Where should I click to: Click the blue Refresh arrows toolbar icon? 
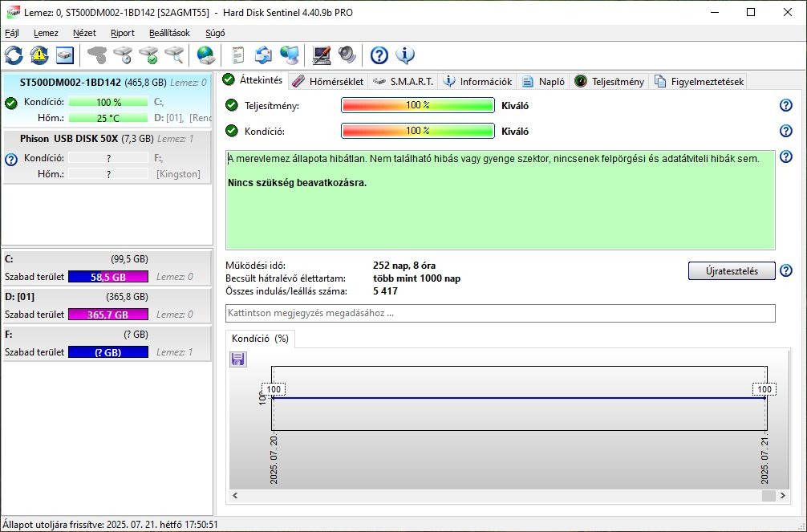click(14, 55)
